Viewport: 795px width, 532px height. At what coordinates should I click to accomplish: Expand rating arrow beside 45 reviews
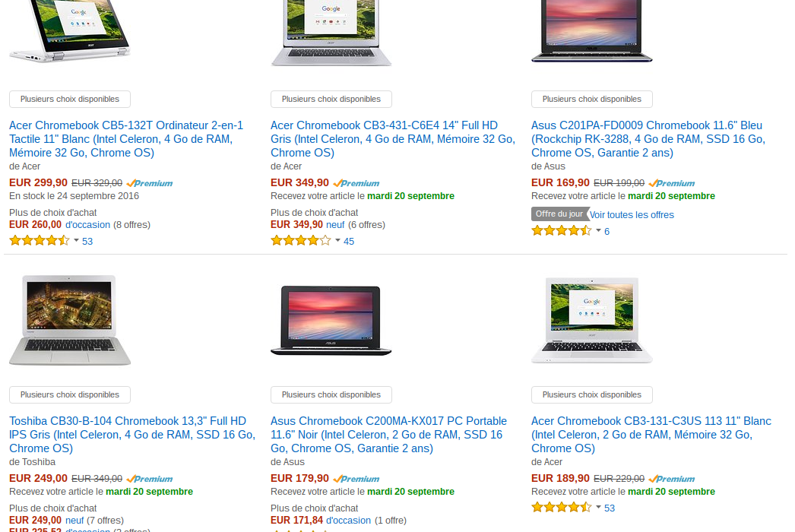point(337,240)
